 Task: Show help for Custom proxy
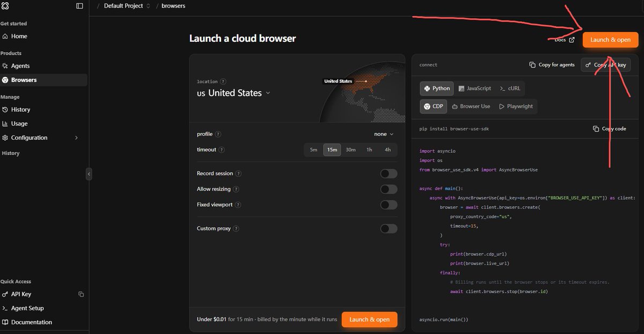click(236, 229)
